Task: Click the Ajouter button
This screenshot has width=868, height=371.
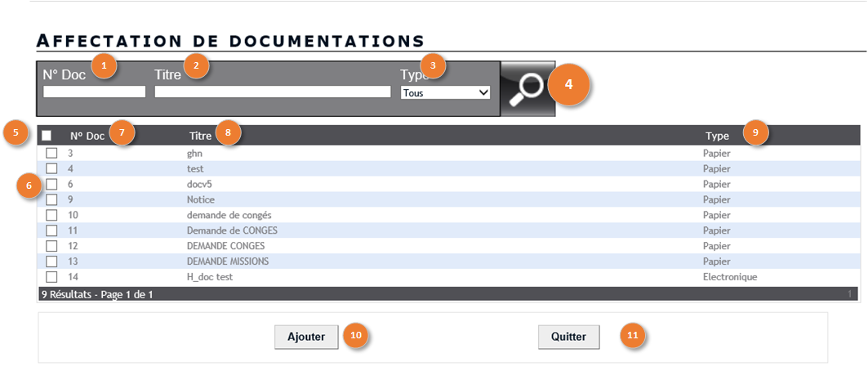Action: 306,337
